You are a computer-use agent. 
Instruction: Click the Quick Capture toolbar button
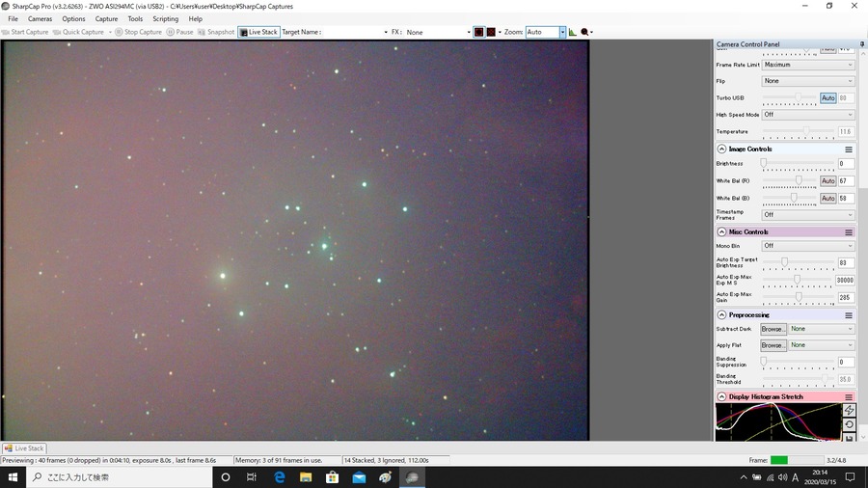79,32
